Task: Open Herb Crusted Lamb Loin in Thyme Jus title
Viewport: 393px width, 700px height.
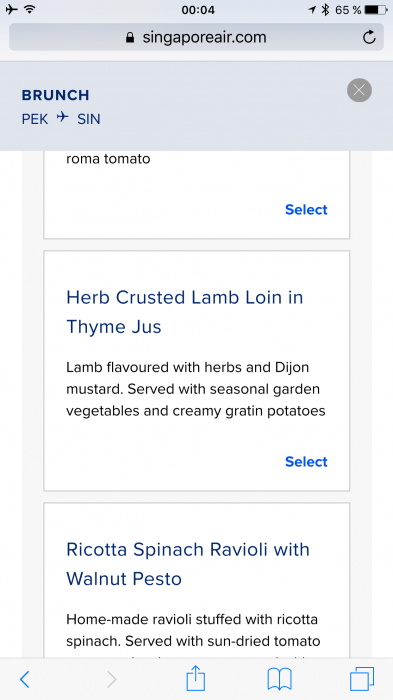Action: coord(184,312)
